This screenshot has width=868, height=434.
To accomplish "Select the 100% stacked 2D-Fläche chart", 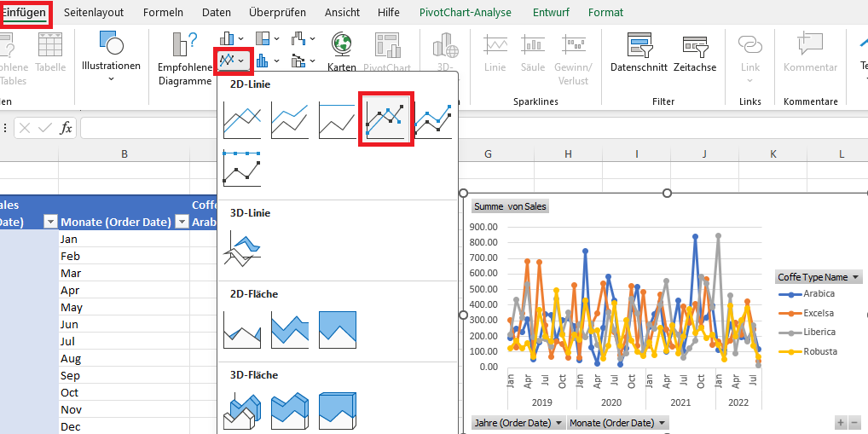I will pyautogui.click(x=337, y=329).
